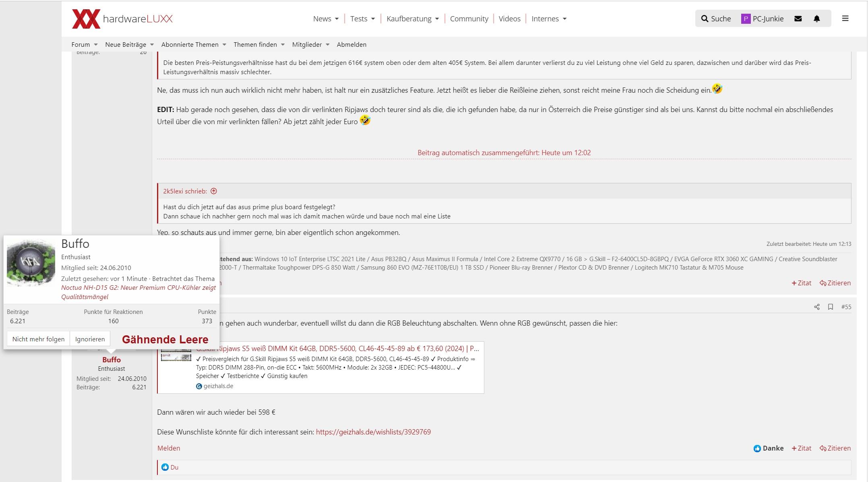Image resolution: width=868 pixels, height=482 pixels.
Task: Click the hardwareLUXX logo
Action: click(122, 19)
